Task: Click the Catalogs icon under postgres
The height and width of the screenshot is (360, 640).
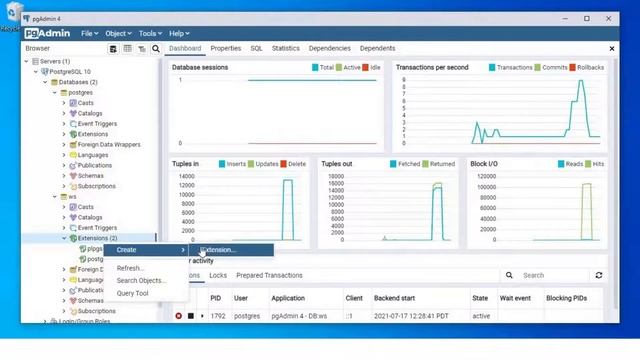Action: [73, 113]
